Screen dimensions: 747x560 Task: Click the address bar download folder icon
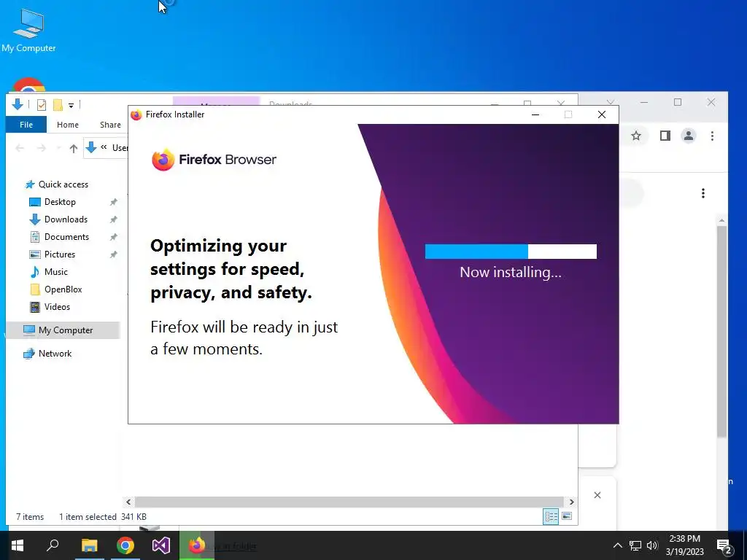pos(91,148)
